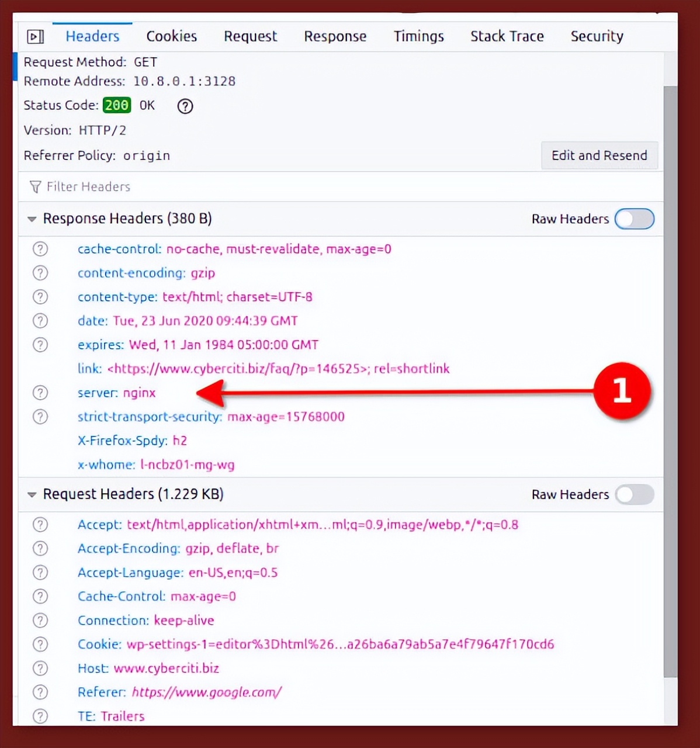Enable Raw Headers for Response Headers
Viewport: 700px width, 748px height.
[635, 219]
